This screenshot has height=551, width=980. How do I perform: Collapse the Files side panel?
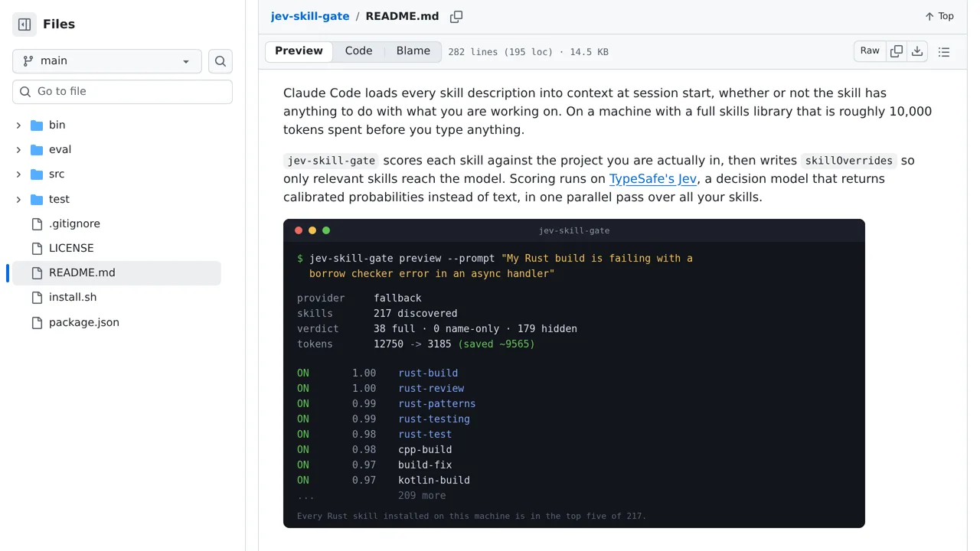pos(24,24)
